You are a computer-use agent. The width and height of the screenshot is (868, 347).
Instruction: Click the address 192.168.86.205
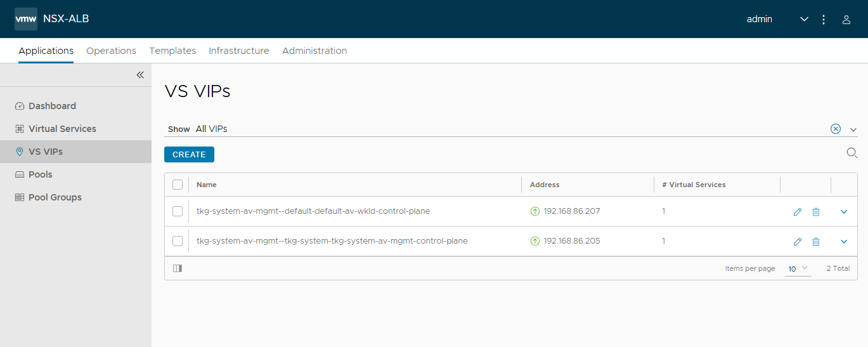(572, 241)
